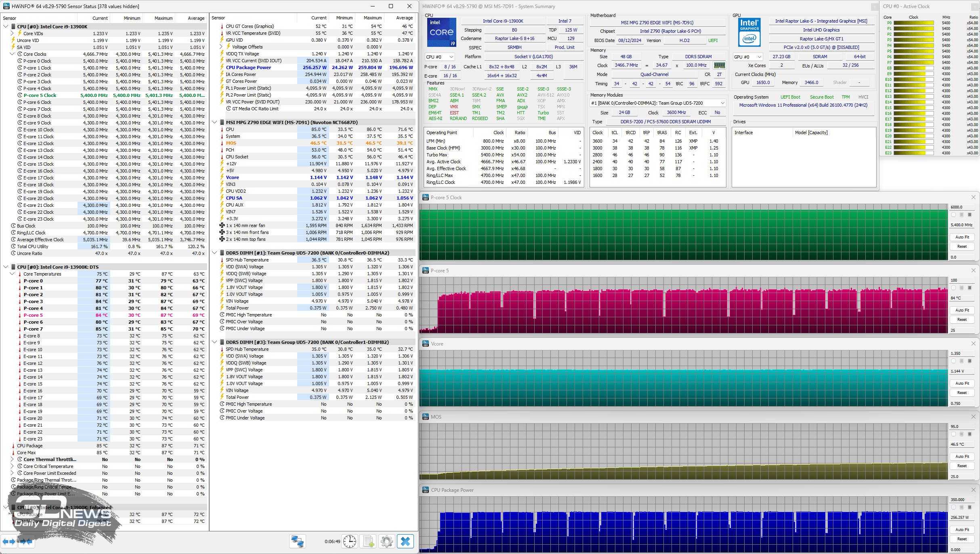Click the Vcore graph window icon
Image resolution: width=980 pixels, height=554 pixels.
425,343
